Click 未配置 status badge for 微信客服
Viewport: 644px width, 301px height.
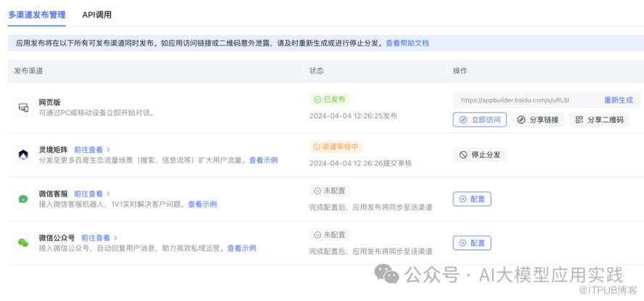(x=329, y=191)
